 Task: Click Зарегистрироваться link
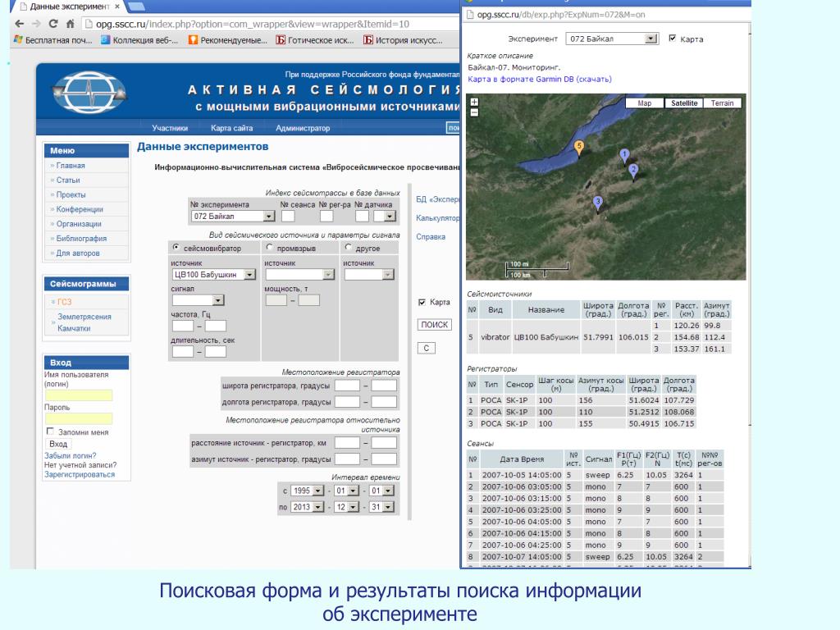80,475
